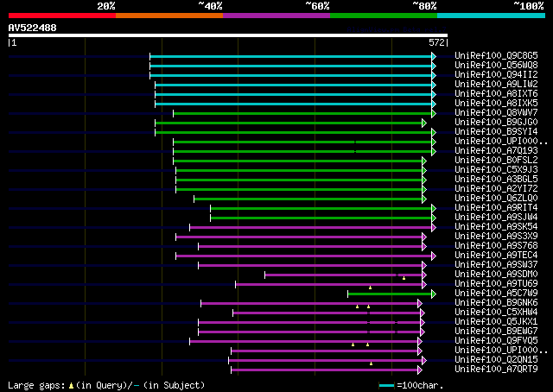The width and height of the screenshot is (553, 392).
Task: Select the UniRef100_A3BGL5 label
Action: pyautogui.click(x=496, y=179)
